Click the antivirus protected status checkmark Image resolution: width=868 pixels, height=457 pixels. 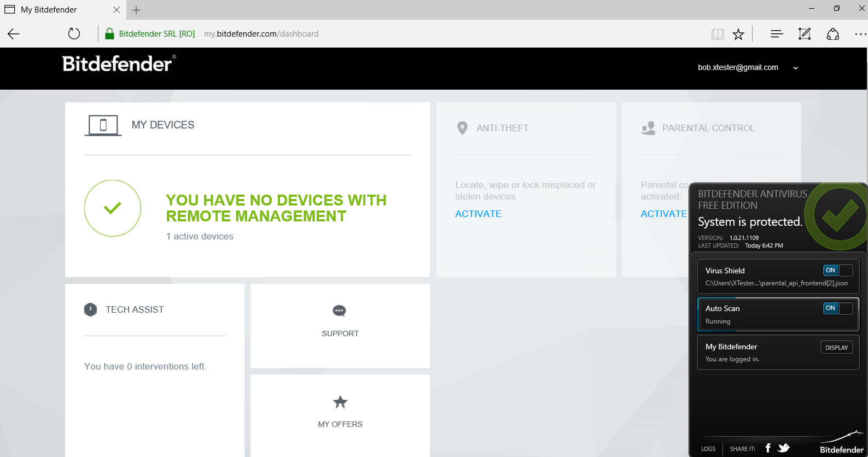[840, 215]
